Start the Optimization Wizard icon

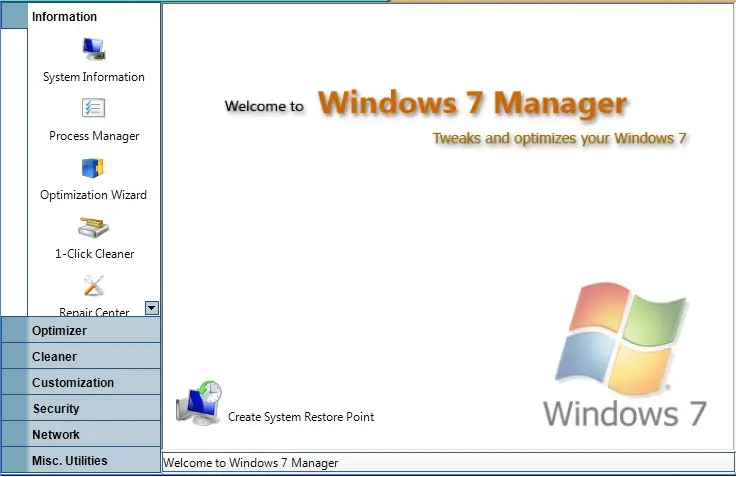[92, 168]
